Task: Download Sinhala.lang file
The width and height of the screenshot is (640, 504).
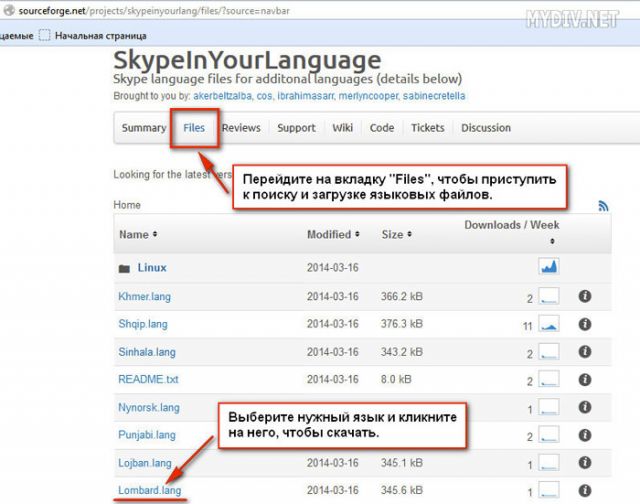Action: (x=147, y=352)
